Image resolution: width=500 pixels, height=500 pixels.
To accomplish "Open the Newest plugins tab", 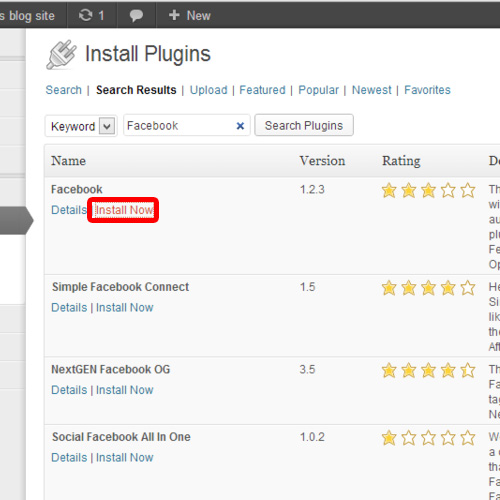I will pos(372,90).
